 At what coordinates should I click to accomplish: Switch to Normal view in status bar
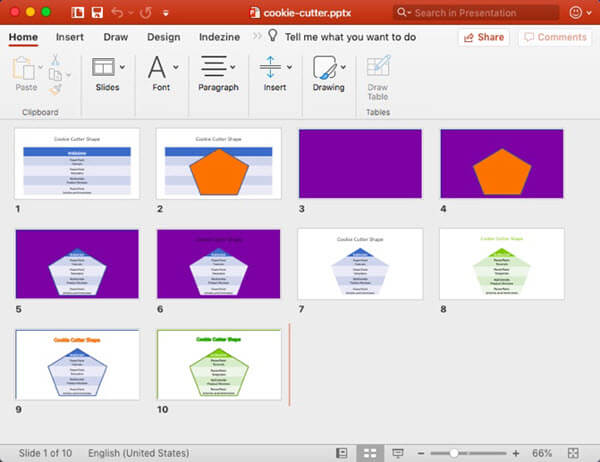[x=342, y=452]
